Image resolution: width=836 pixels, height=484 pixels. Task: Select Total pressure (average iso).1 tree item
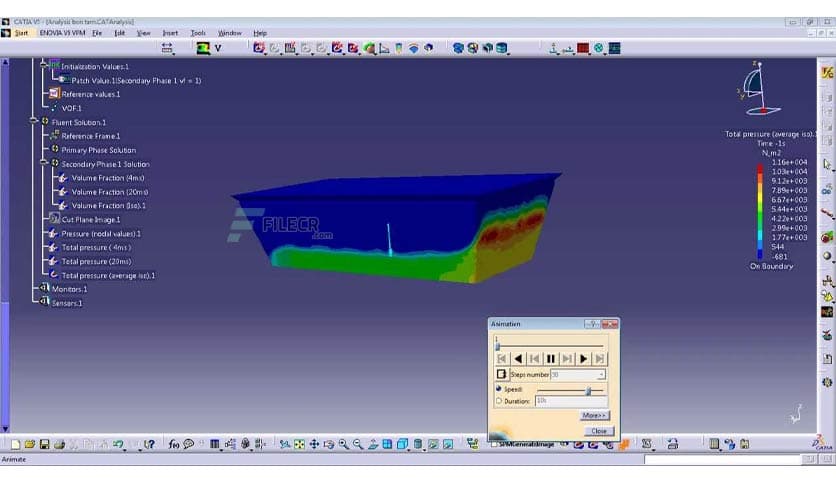tap(108, 276)
